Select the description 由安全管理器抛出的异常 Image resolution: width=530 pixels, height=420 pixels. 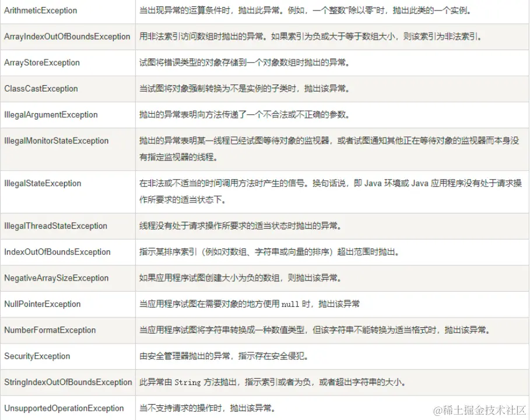coord(224,356)
